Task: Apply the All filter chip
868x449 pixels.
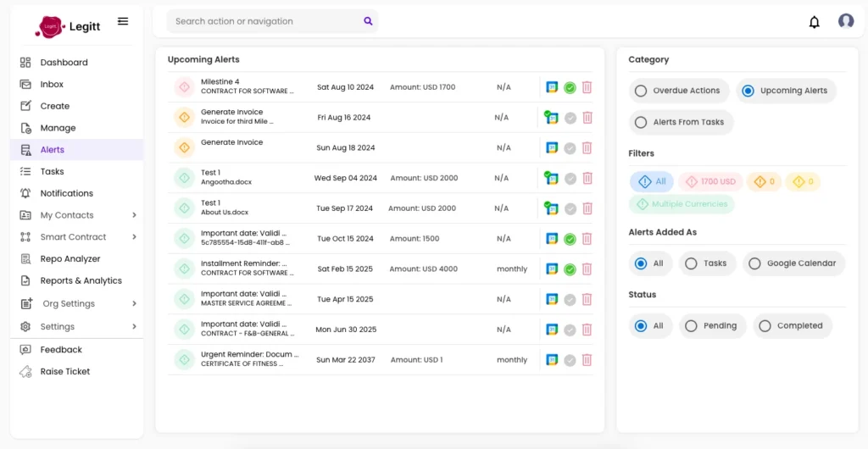Action: [652, 181]
